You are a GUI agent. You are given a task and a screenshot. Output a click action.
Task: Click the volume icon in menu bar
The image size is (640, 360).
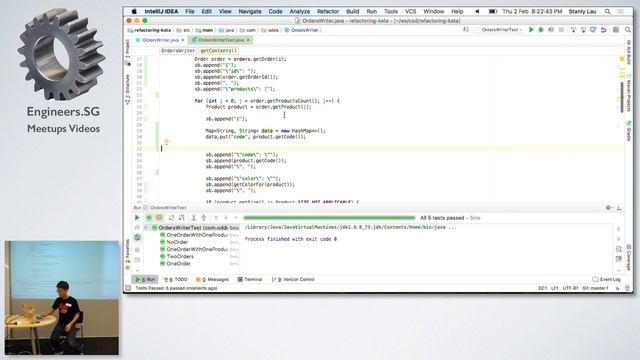[477, 11]
